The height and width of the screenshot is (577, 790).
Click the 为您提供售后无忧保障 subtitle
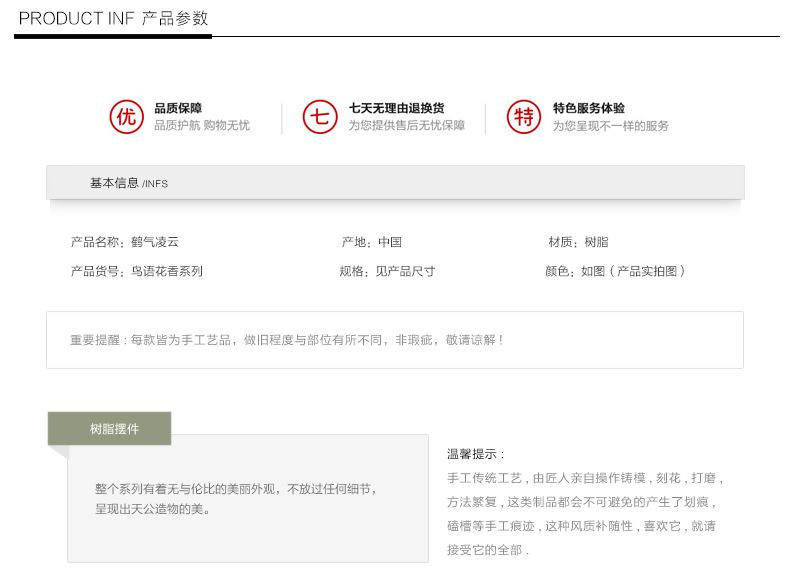[x=406, y=126]
